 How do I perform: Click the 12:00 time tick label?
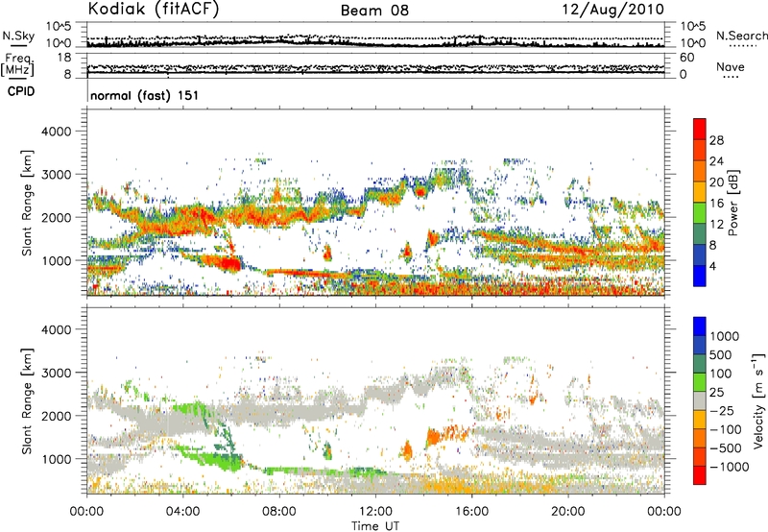(x=375, y=512)
